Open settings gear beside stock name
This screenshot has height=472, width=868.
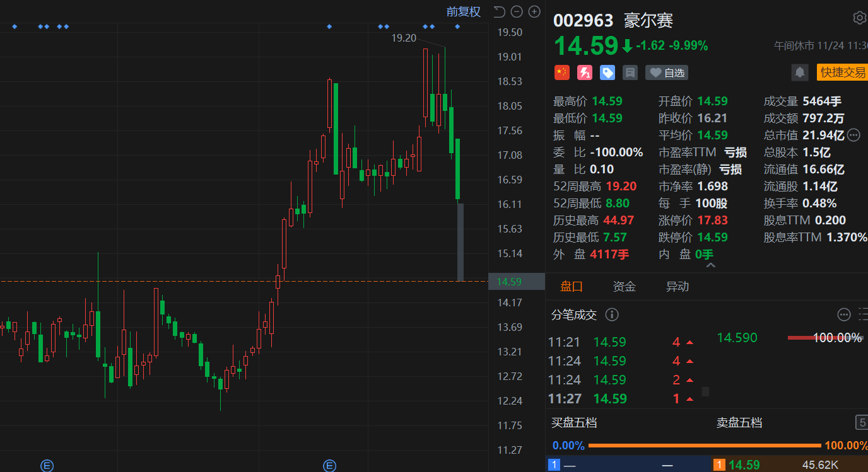point(859,18)
